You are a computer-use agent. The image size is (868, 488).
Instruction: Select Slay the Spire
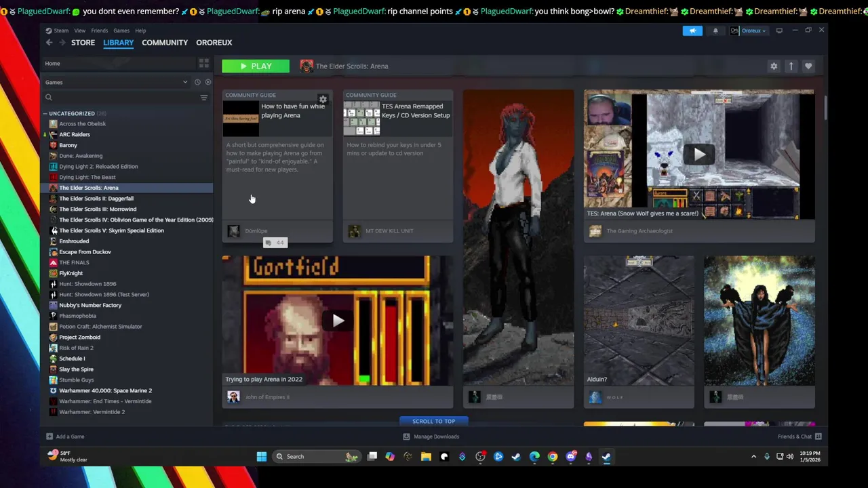[76, 369]
